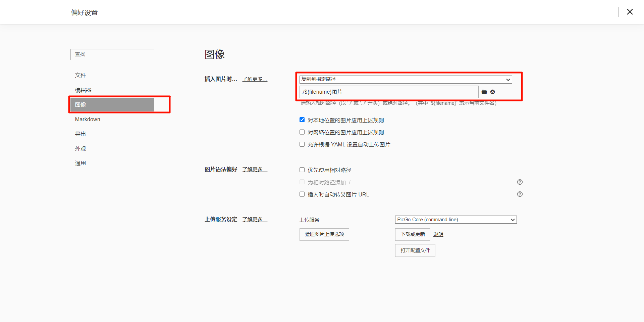The width and height of the screenshot is (644, 322).
Task: Open 了解更多 link beside 图片语法偏好
Action: [x=255, y=170]
